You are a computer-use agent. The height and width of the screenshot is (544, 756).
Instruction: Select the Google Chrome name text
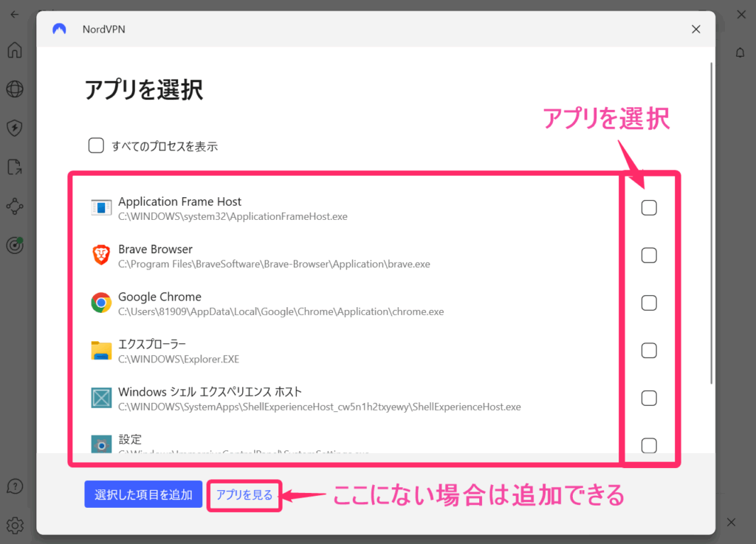click(x=159, y=297)
